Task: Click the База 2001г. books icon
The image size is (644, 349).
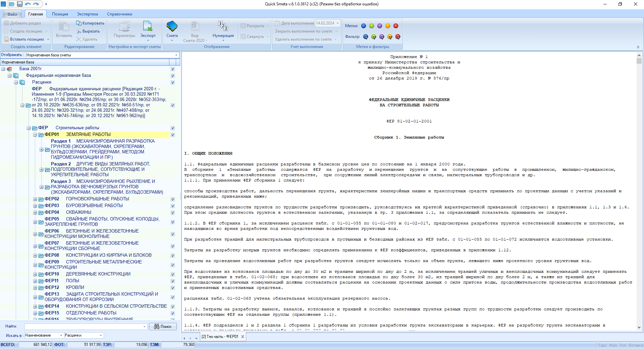Action: 9,69
